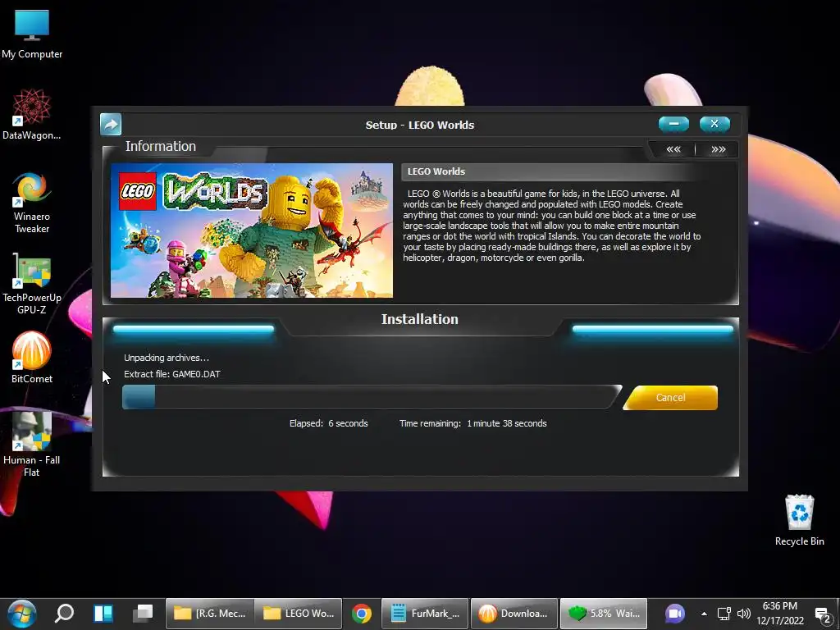Viewport: 840px width, 630px height.
Task: Click the Information section label
Action: tap(161, 146)
